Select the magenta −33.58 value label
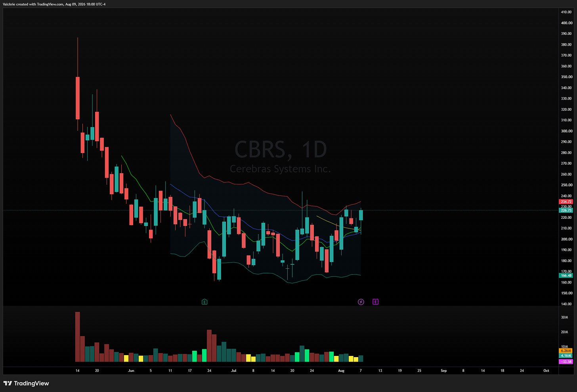Viewport: 577px width, 392px height. (566, 361)
